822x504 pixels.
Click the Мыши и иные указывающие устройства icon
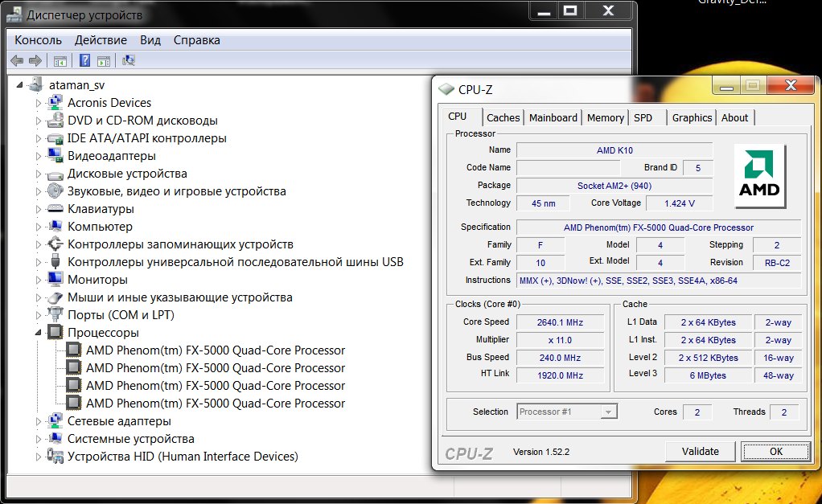tap(55, 297)
